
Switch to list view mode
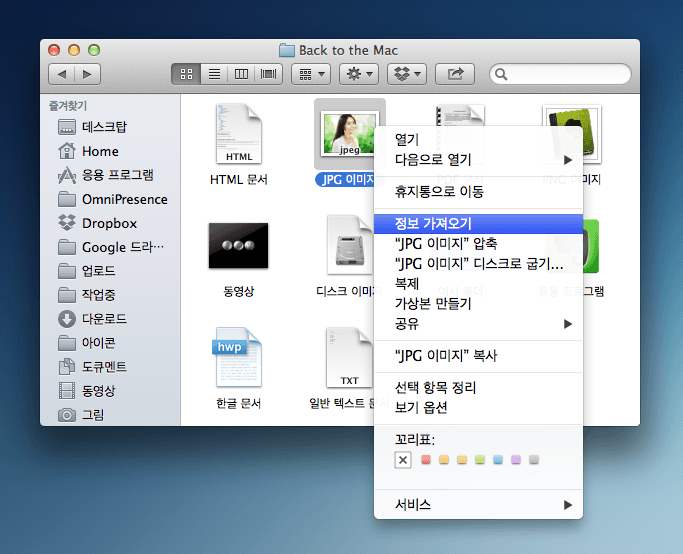pos(214,74)
